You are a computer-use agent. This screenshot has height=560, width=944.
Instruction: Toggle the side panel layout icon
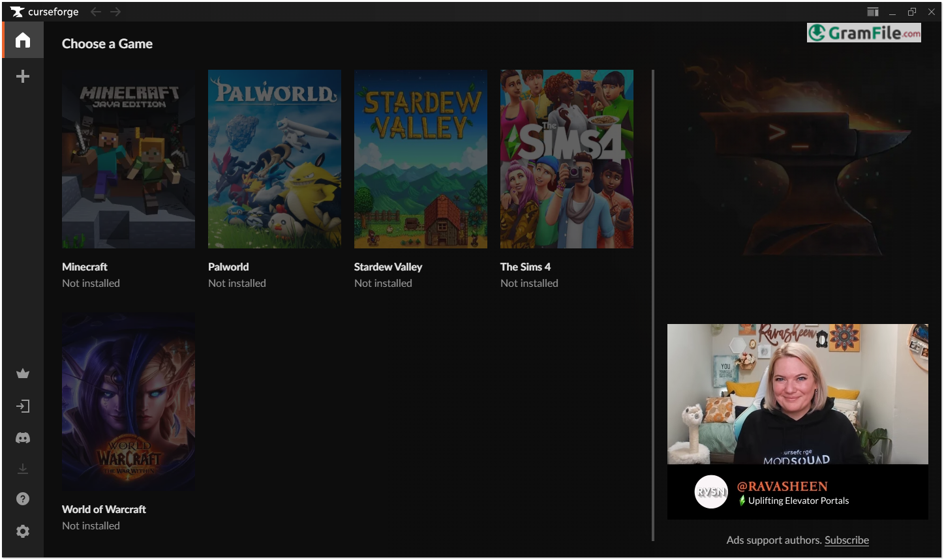[872, 12]
